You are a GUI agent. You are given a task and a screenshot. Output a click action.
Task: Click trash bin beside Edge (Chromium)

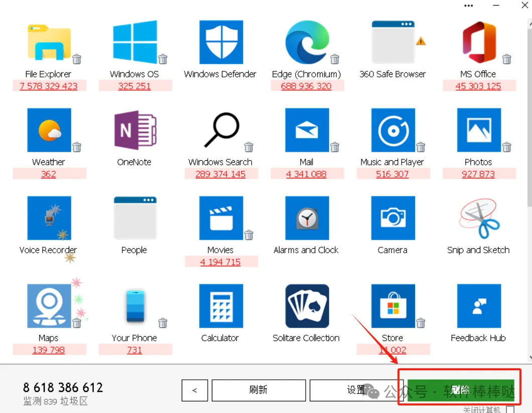[335, 59]
